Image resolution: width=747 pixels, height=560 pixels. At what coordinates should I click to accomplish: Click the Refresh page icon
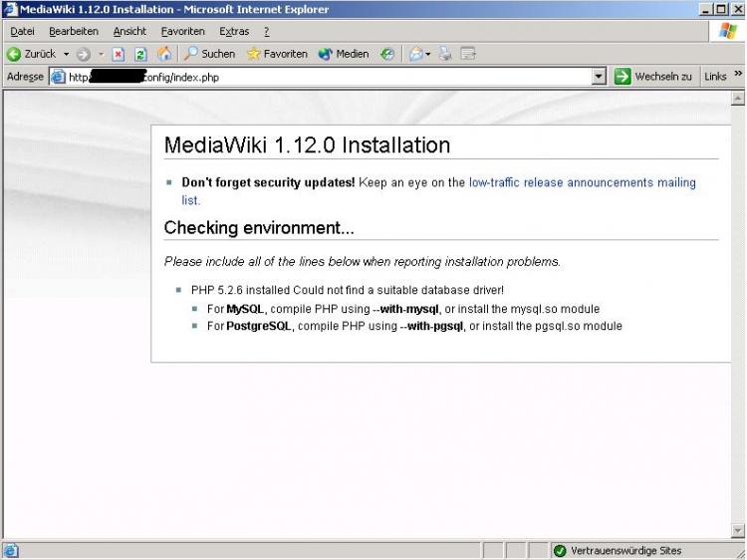click(140, 55)
